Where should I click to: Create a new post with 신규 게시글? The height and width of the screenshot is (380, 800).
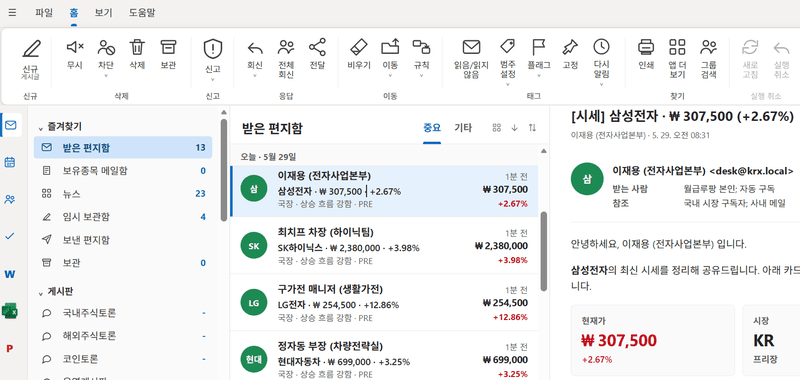click(31, 60)
